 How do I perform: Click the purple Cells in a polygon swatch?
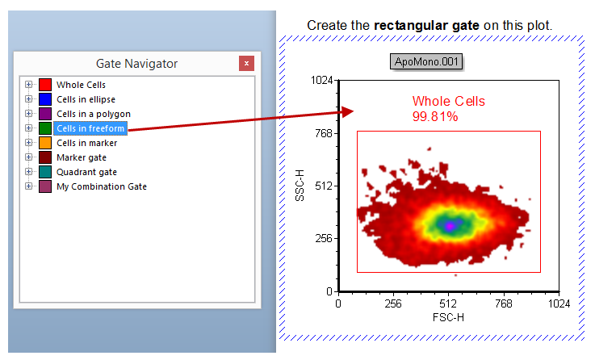point(45,114)
